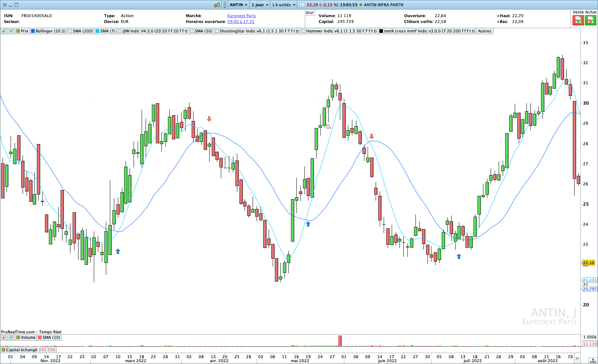Click the Capital value 245 729
The width and height of the screenshot is (598, 364).
tap(345, 22)
